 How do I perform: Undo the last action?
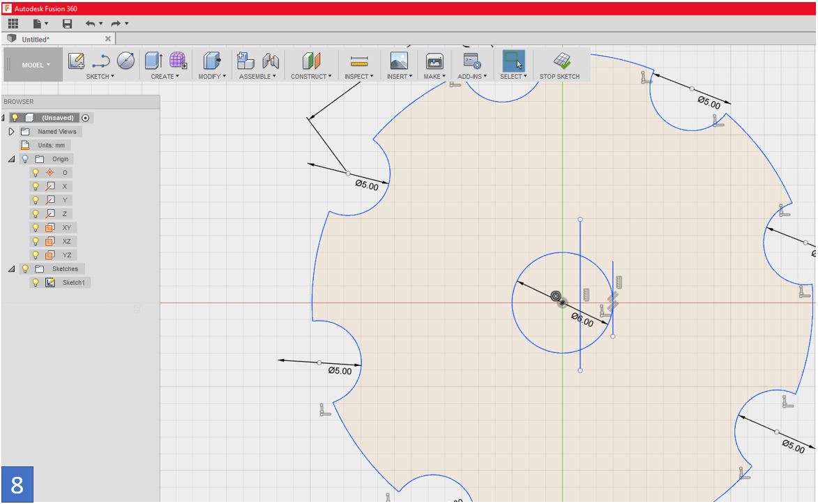pos(90,24)
